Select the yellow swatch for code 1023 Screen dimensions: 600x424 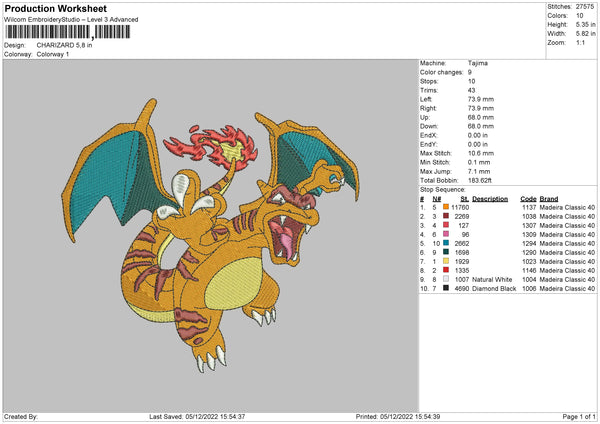click(x=446, y=261)
